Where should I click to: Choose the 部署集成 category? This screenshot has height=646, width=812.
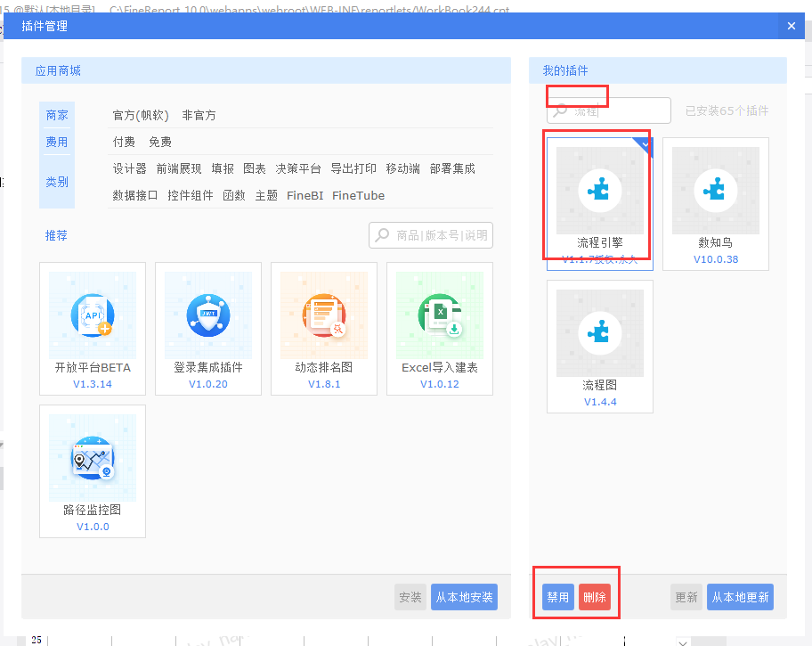(x=452, y=168)
